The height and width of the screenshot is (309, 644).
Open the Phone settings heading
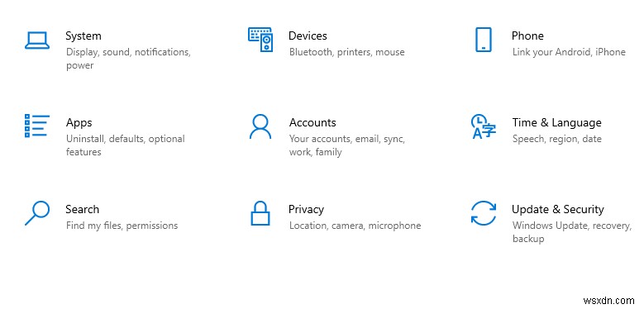[527, 36]
